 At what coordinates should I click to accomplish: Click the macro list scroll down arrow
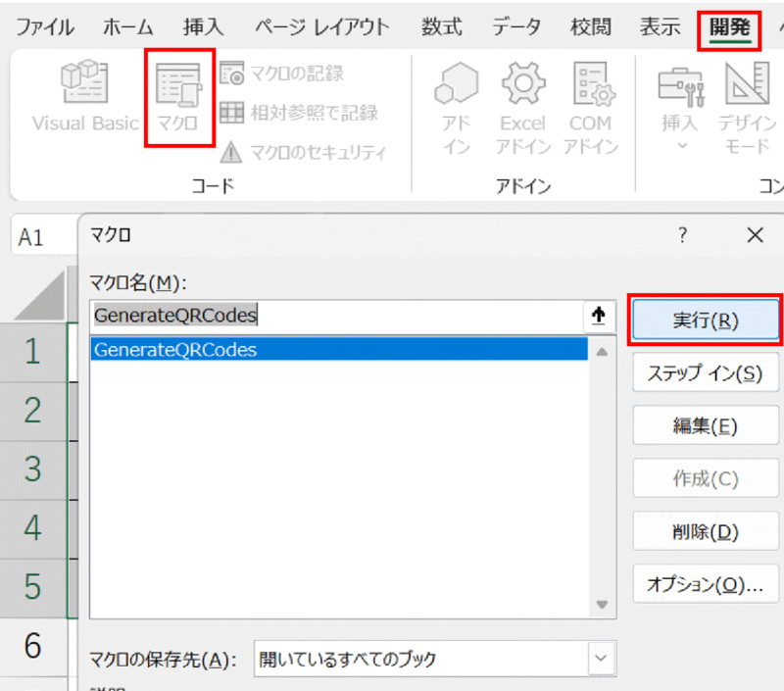602,604
